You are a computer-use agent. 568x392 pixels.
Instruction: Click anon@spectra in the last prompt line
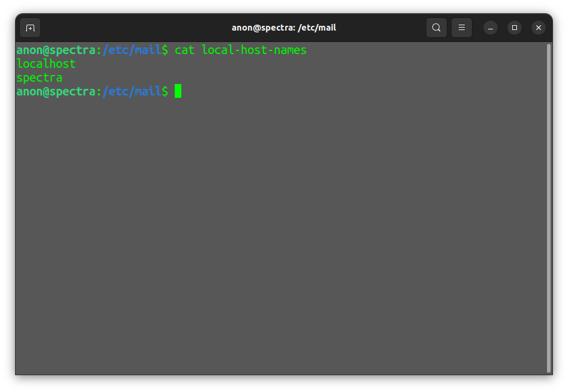click(56, 92)
